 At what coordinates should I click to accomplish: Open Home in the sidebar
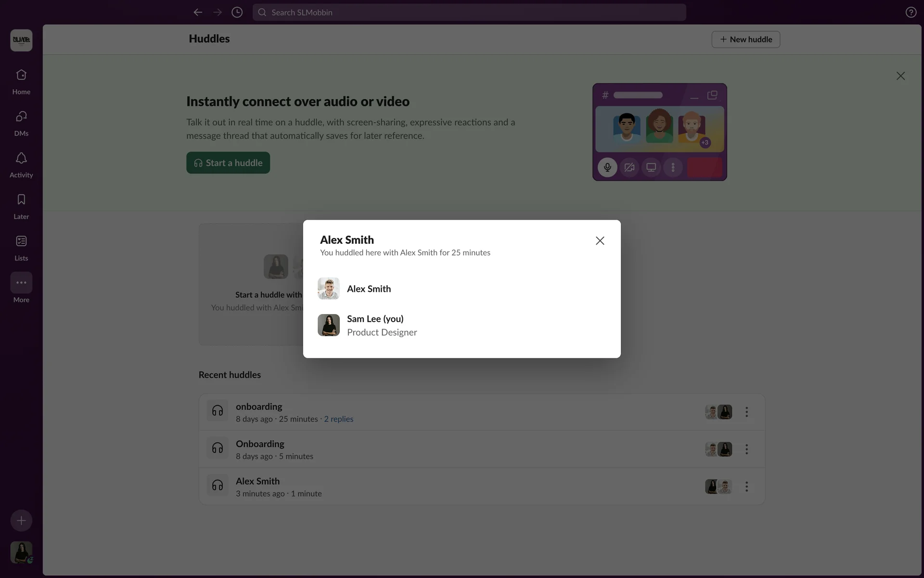pyautogui.click(x=21, y=81)
